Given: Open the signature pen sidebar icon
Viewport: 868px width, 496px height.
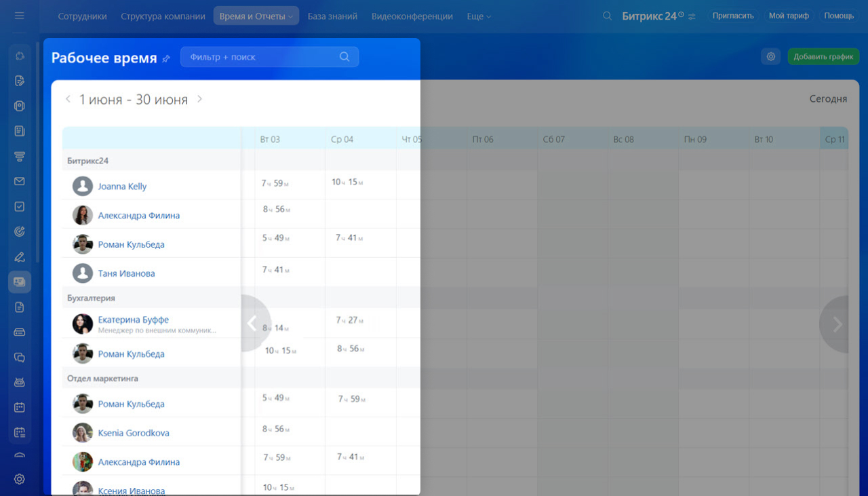Looking at the screenshot, I should (x=20, y=256).
